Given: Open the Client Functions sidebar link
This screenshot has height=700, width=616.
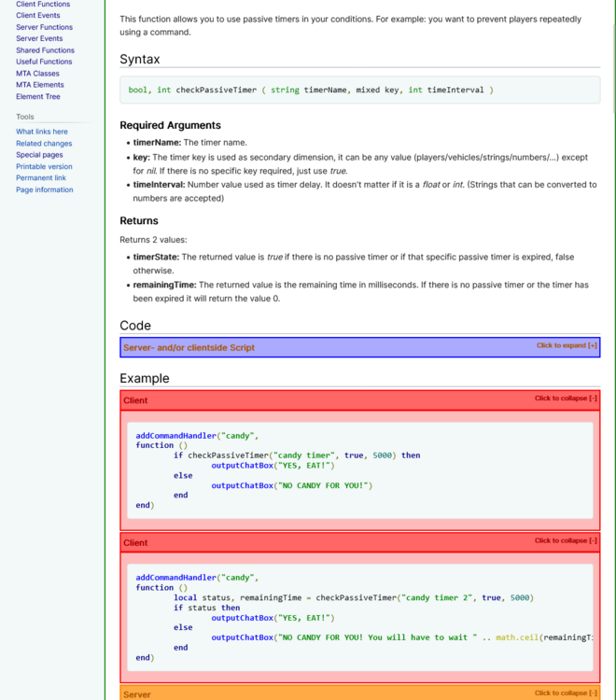Looking at the screenshot, I should point(43,5).
